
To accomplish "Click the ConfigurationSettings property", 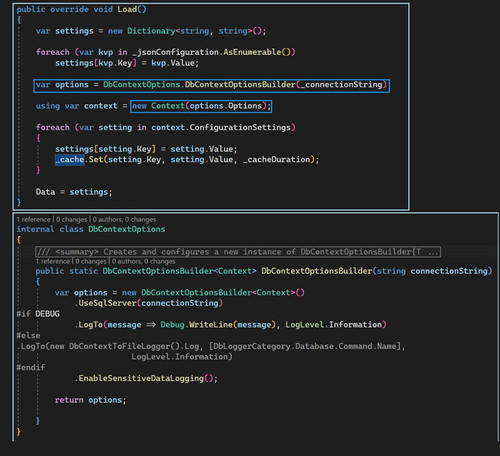I will click(x=240, y=127).
